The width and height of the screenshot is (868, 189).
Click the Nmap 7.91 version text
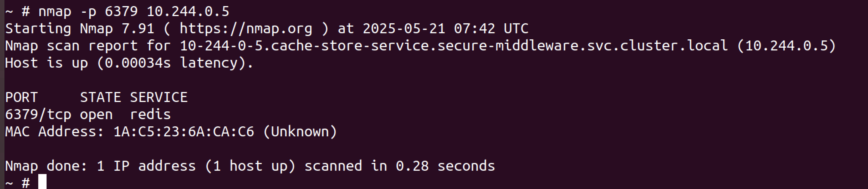click(x=117, y=29)
